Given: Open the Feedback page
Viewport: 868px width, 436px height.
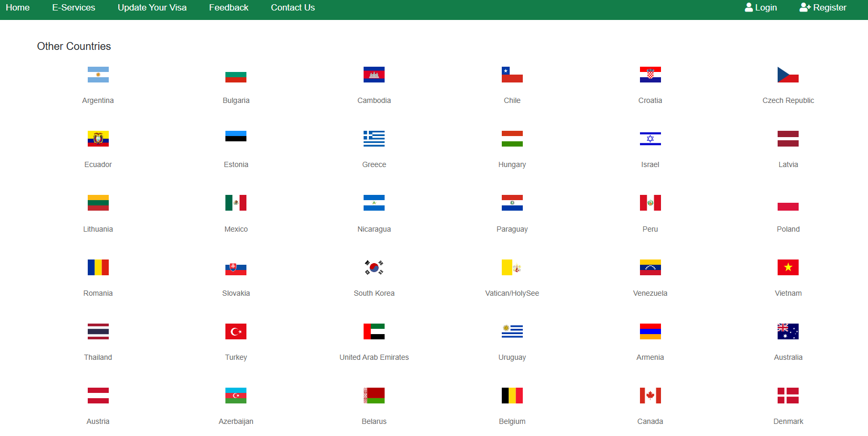Looking at the screenshot, I should click(229, 7).
